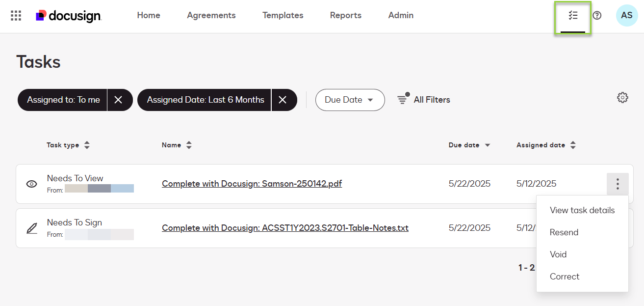Click the Docusign logo

click(x=69, y=16)
